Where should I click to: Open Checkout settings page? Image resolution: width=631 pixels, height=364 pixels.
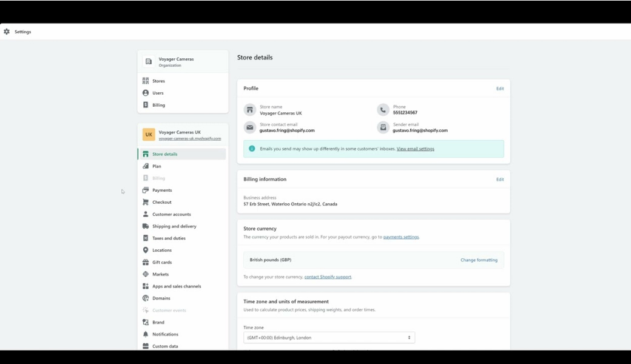pos(162,202)
